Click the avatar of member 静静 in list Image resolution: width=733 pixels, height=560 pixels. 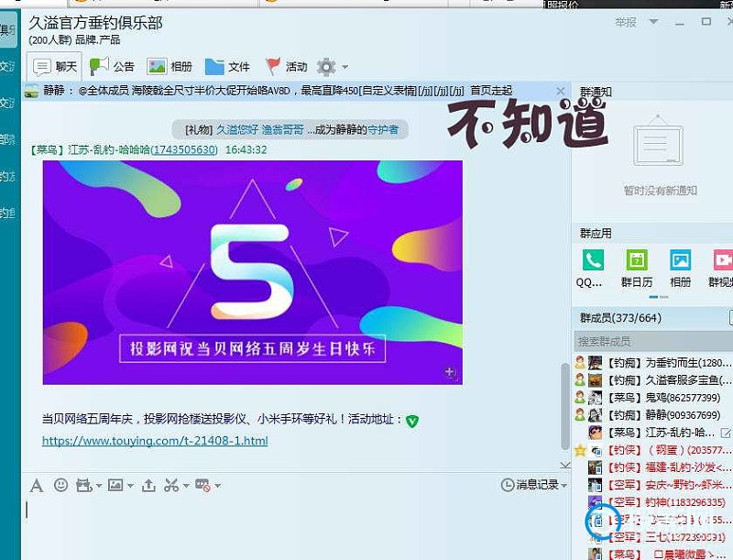[595, 415]
